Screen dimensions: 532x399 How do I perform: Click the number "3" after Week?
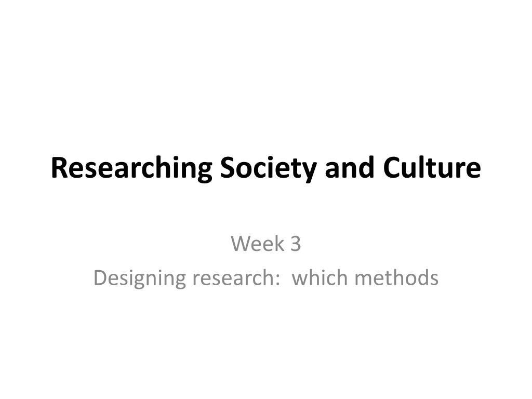pyautogui.click(x=296, y=244)
